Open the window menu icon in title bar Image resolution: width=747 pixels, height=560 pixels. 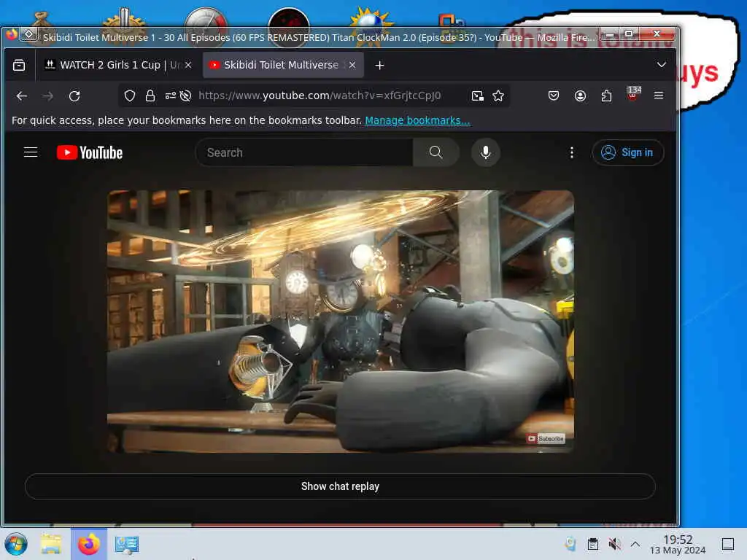click(x=28, y=34)
